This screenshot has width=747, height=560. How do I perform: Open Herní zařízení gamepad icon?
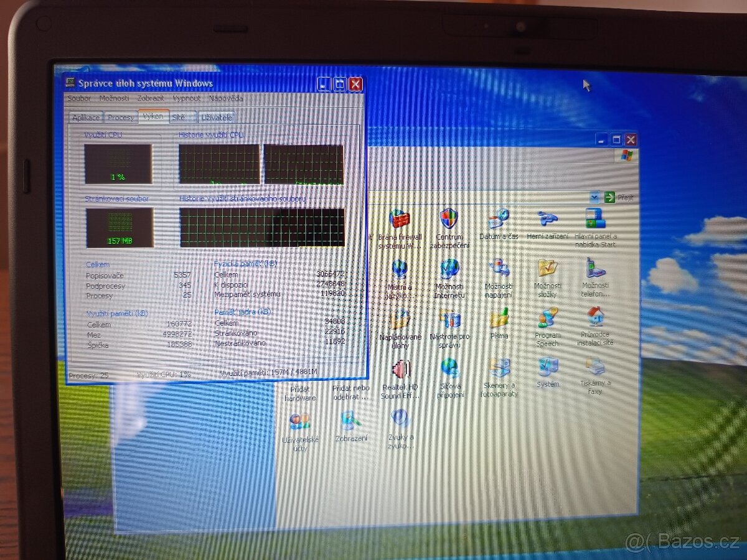click(547, 220)
